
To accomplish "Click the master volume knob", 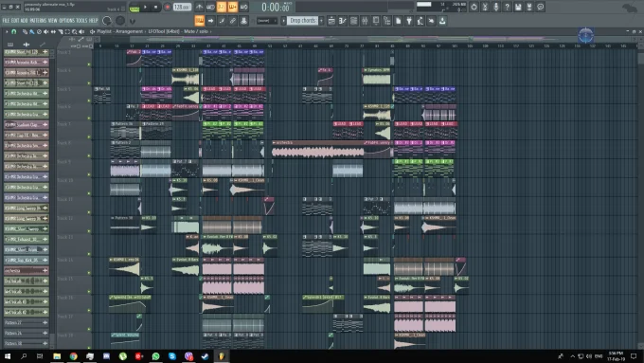I will (x=107, y=21).
